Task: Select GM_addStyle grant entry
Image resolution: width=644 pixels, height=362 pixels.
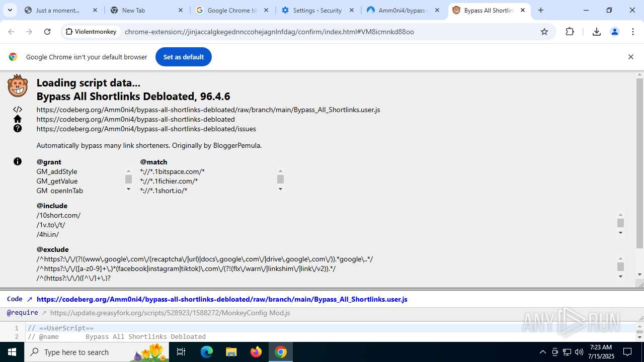Action: 57,171
